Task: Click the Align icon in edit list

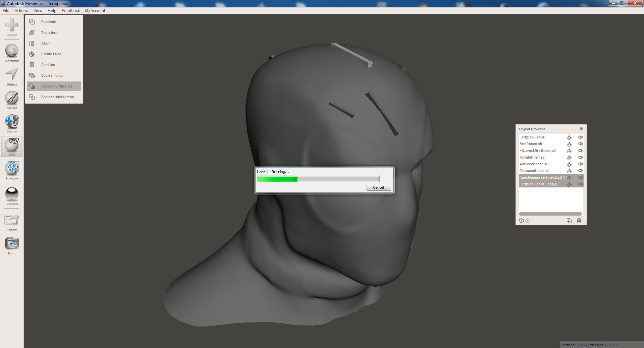Action: [32, 43]
